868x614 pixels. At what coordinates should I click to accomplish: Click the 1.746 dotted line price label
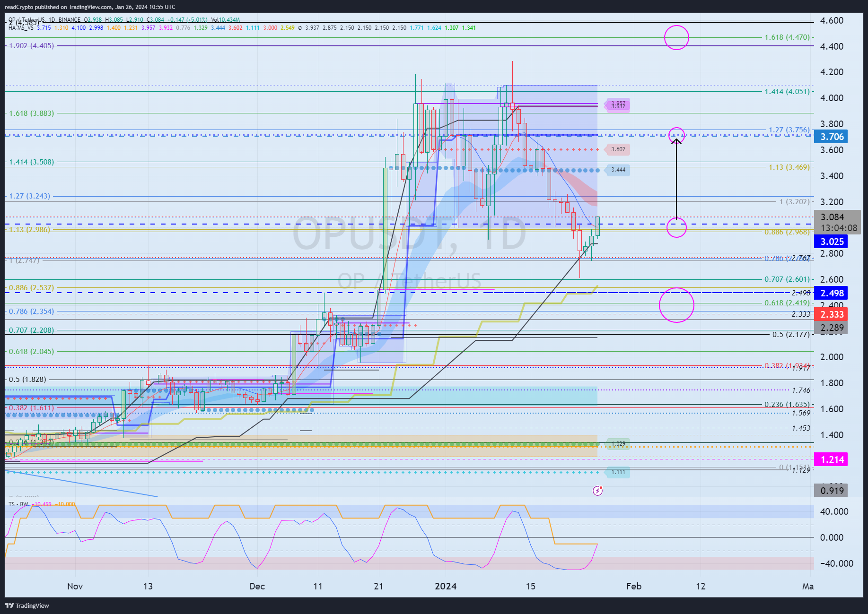tap(801, 390)
